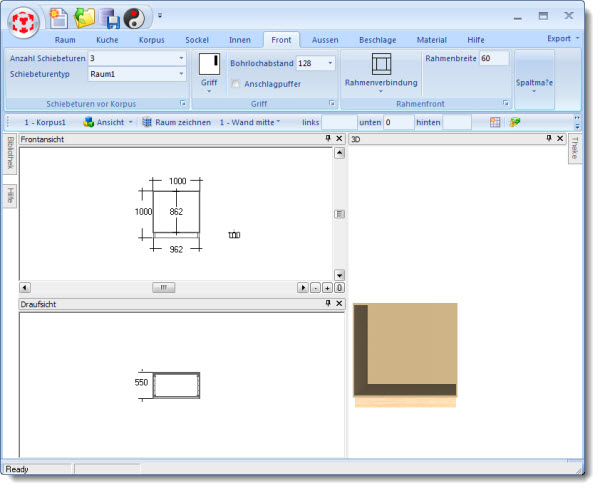Viewport: 600px width, 490px height.
Task: Expand the Anzahl Schiebeturen dropdown
Action: click(181, 59)
